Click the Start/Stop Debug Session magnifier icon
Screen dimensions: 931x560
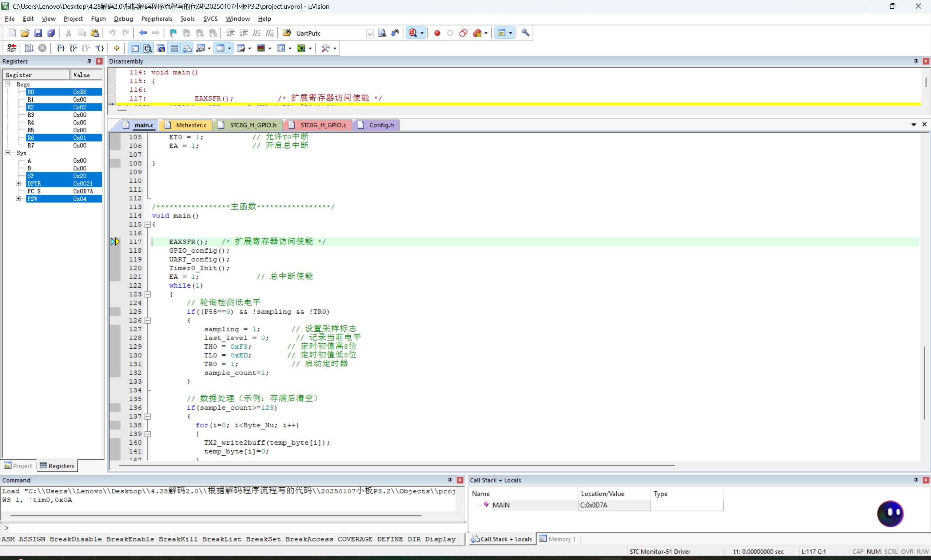(x=413, y=33)
